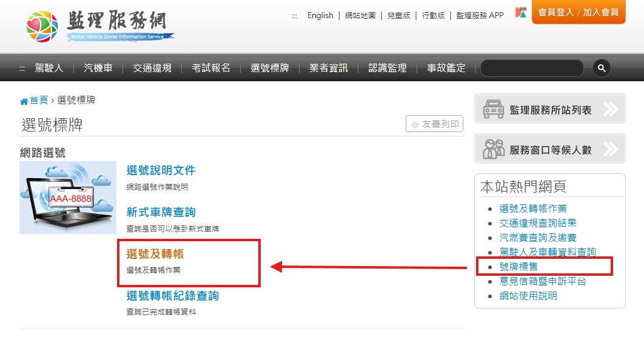The image size is (644, 337).
Task: Click the laptop license plate thumbnail
Action: pyautogui.click(x=68, y=198)
